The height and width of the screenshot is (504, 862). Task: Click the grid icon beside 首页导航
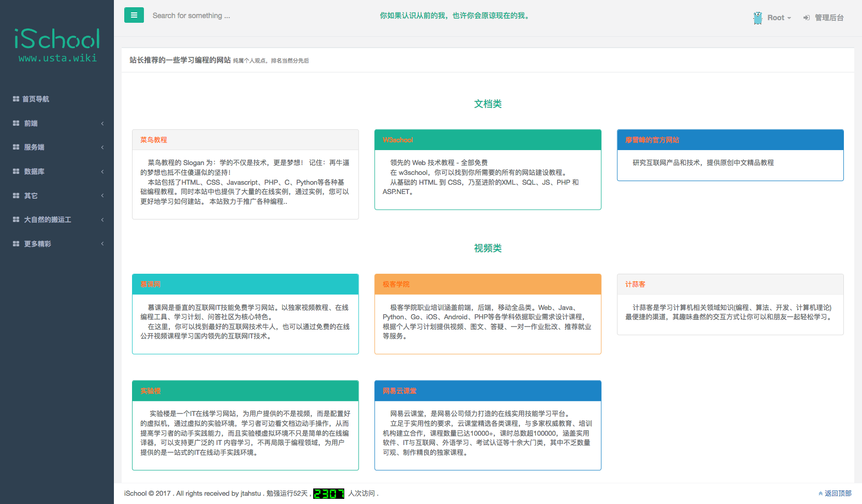[x=16, y=99]
